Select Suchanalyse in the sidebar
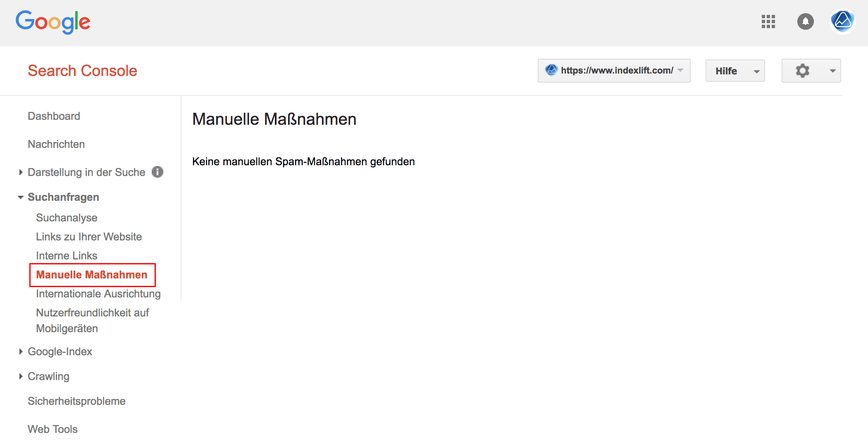The image size is (868, 442). point(67,218)
